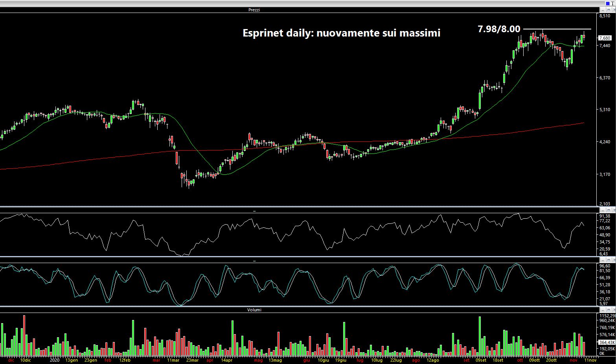This screenshot has width=616, height=364.
Task: Click the Prezzi panel title
Action: pyautogui.click(x=254, y=10)
